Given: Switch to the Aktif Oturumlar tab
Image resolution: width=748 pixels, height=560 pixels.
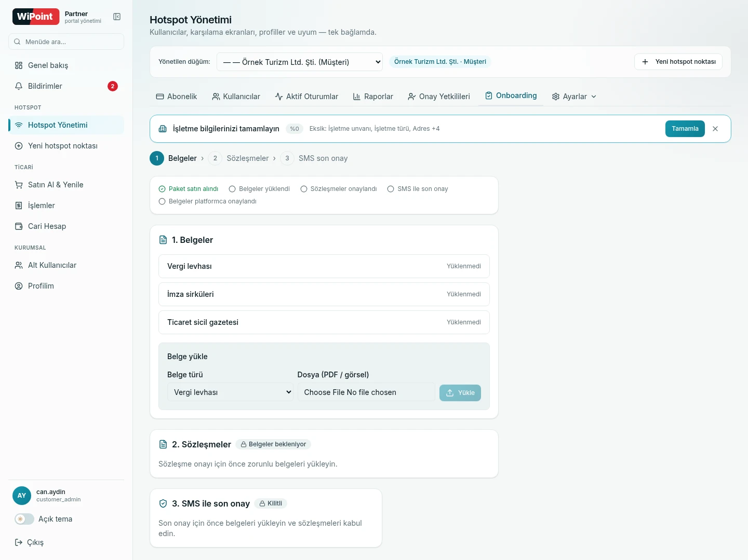Looking at the screenshot, I should tap(306, 97).
